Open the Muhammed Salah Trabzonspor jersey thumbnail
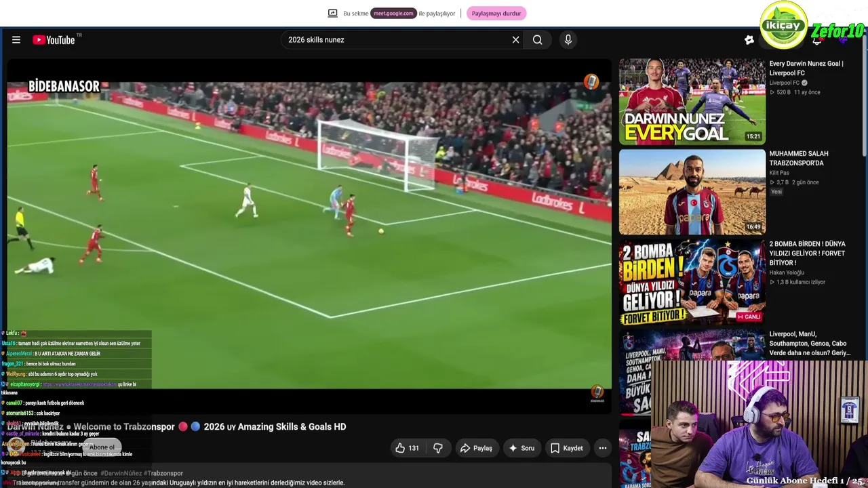 (x=692, y=192)
